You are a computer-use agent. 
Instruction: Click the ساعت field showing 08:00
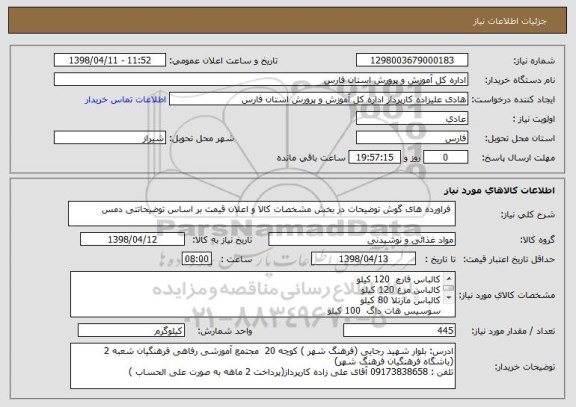tap(197, 259)
